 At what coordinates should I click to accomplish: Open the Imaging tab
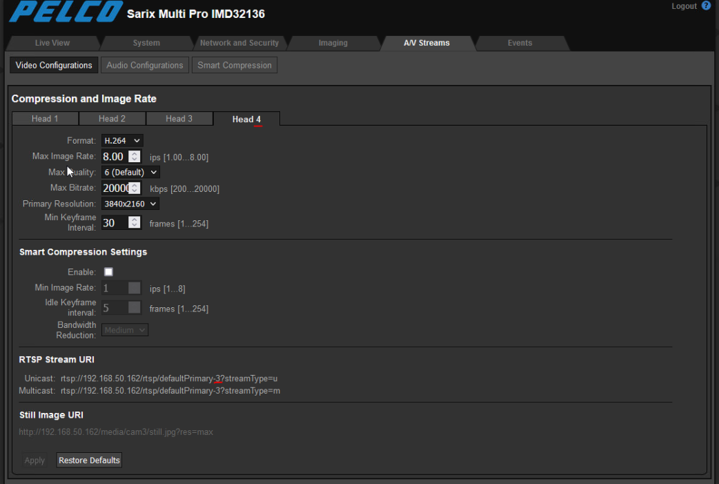(x=333, y=43)
